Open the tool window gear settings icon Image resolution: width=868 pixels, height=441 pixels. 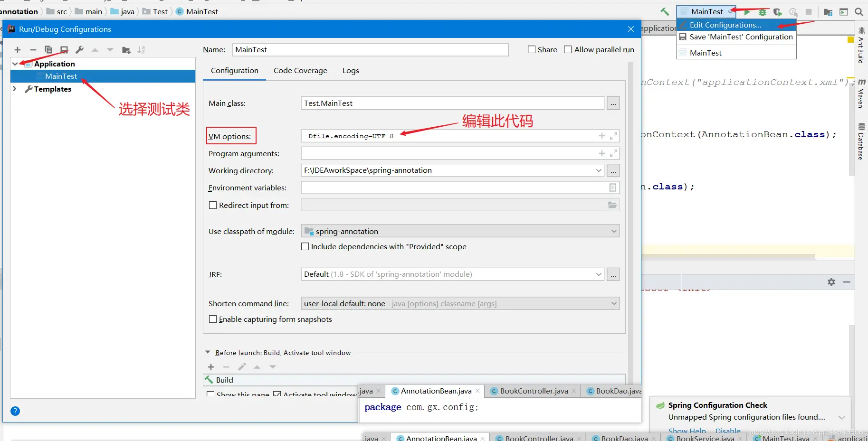point(831,282)
